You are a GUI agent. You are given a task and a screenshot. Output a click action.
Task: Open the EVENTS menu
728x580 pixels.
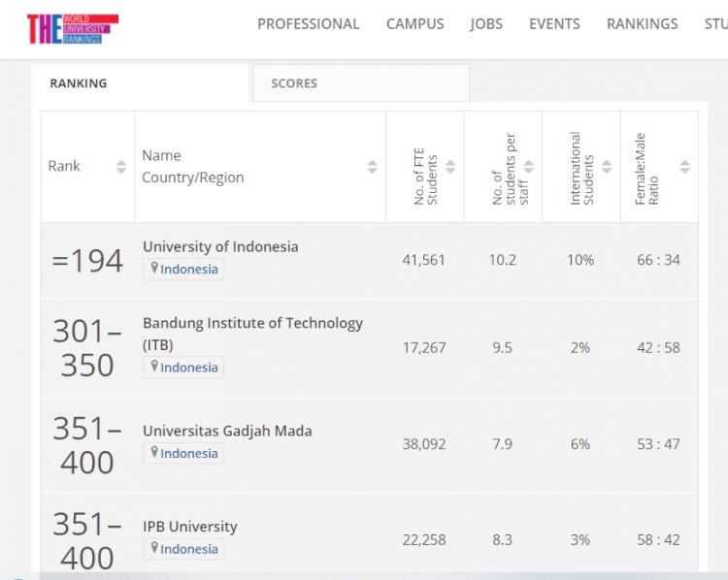point(554,23)
